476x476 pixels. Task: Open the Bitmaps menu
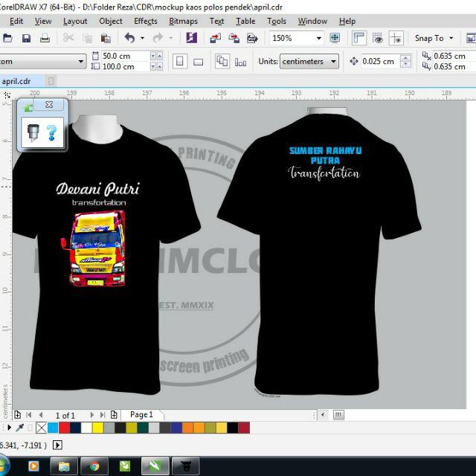point(184,21)
